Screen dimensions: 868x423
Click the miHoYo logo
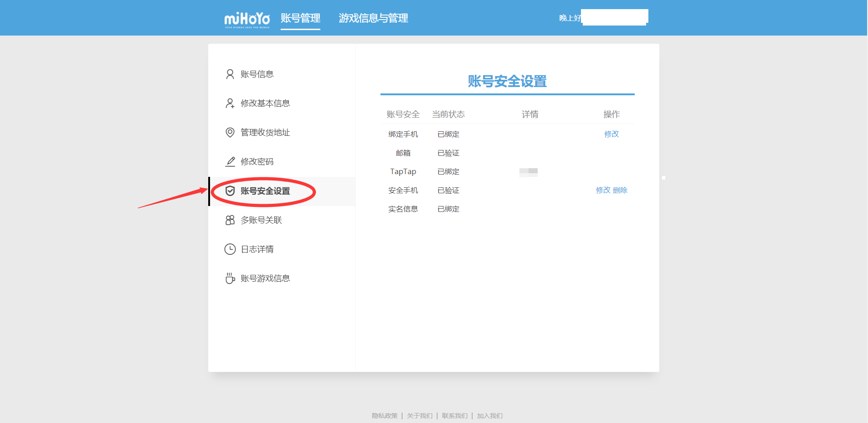click(246, 19)
